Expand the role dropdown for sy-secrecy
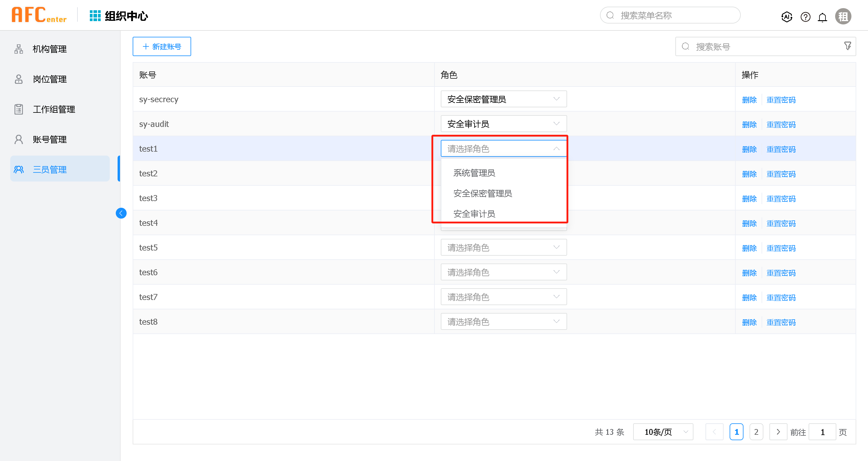 (503, 99)
